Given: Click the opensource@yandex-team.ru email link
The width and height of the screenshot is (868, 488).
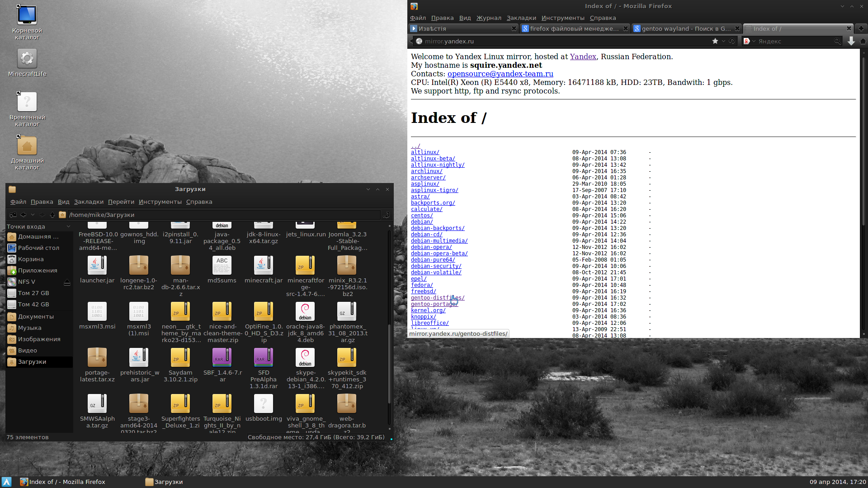Looking at the screenshot, I should point(500,74).
